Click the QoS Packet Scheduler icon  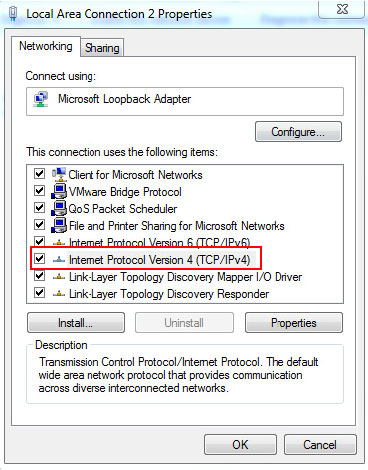point(59,208)
